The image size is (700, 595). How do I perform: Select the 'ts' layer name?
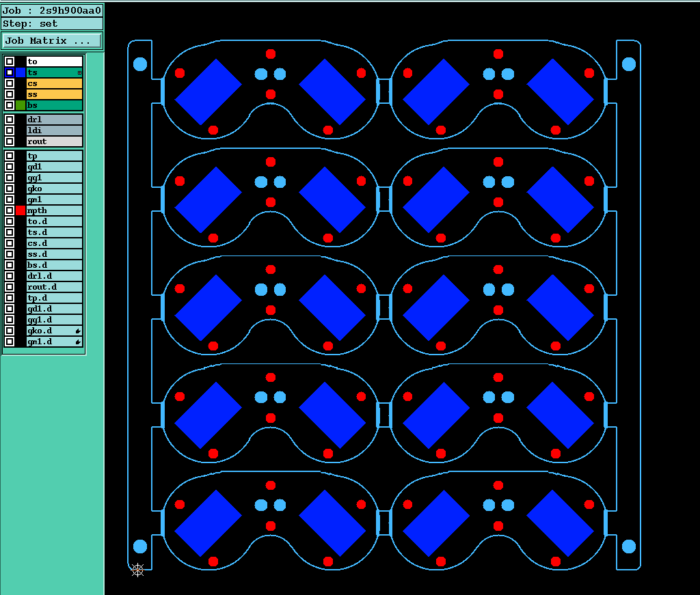pyautogui.click(x=55, y=72)
